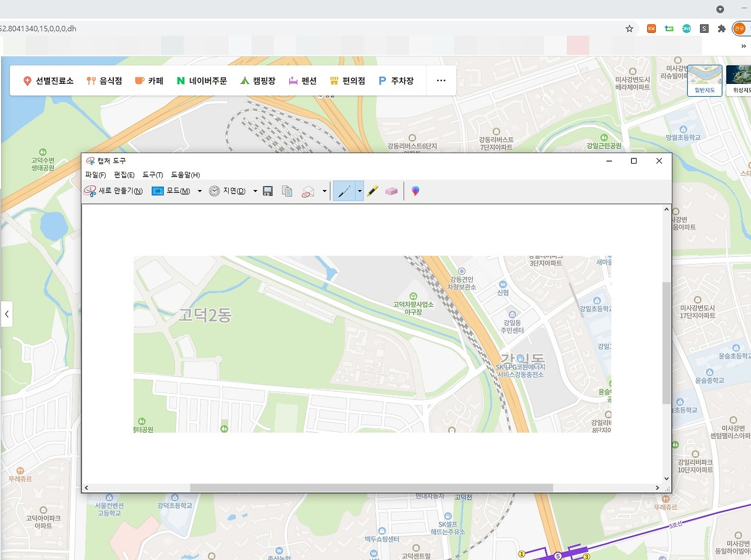
Task: Open the pen options dropdown arrow
Action: tap(360, 191)
